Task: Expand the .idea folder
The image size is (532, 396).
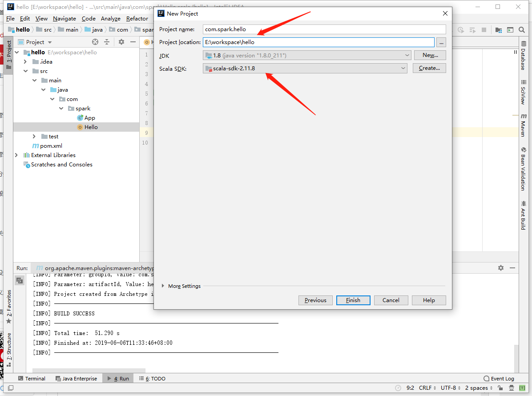Action: click(25, 62)
